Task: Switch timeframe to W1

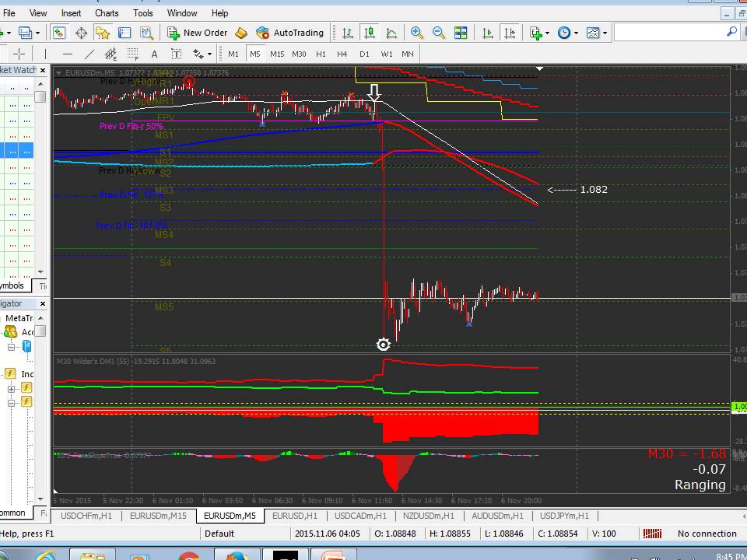Action: pos(387,54)
